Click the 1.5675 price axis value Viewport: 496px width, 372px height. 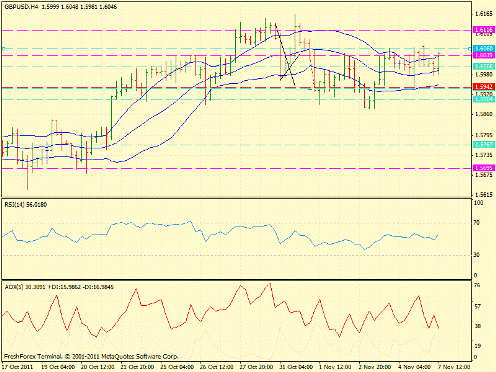484,175
